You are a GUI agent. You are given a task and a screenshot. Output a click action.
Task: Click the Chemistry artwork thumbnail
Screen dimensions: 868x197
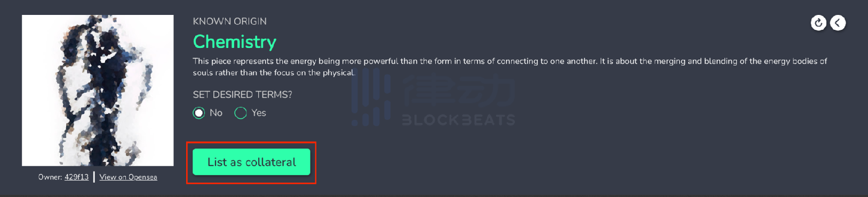pos(98,91)
